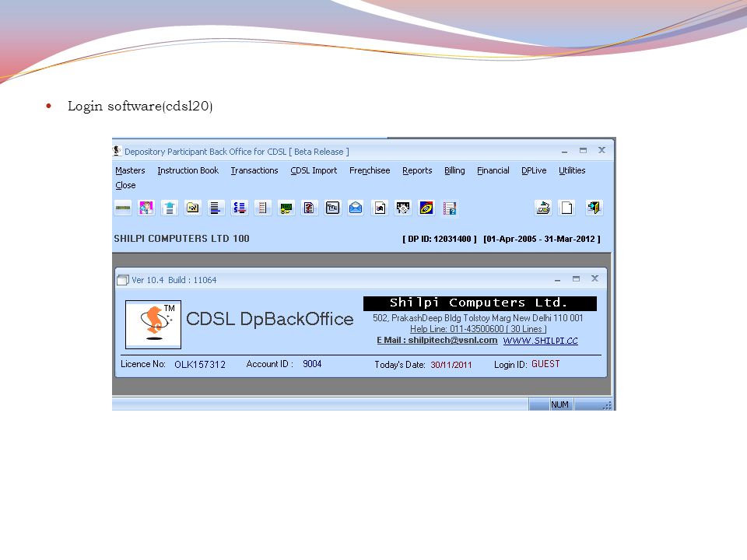Click the printer icon in toolbar
The height and width of the screenshot is (560, 747).
click(544, 208)
